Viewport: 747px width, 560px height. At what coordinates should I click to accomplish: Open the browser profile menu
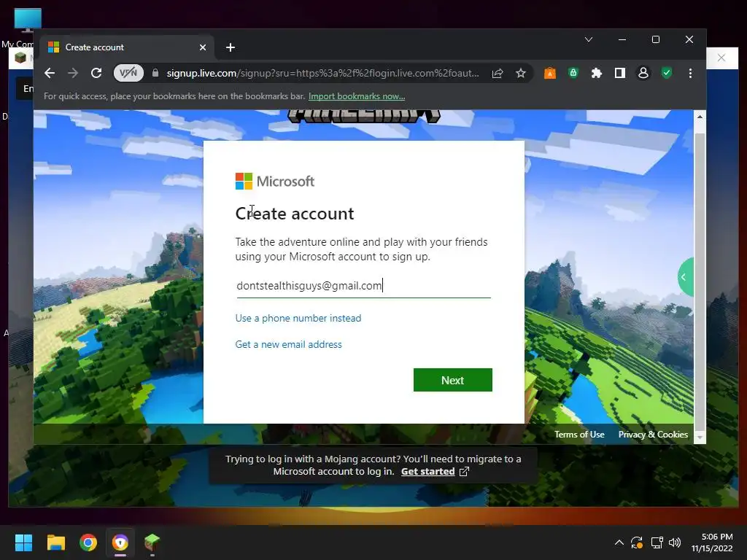coord(643,73)
